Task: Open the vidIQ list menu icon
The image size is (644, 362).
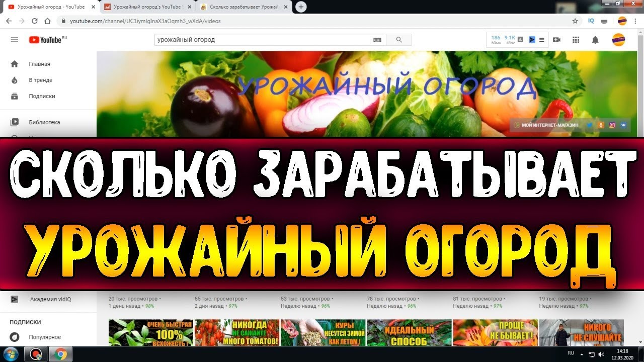Action: click(x=542, y=40)
